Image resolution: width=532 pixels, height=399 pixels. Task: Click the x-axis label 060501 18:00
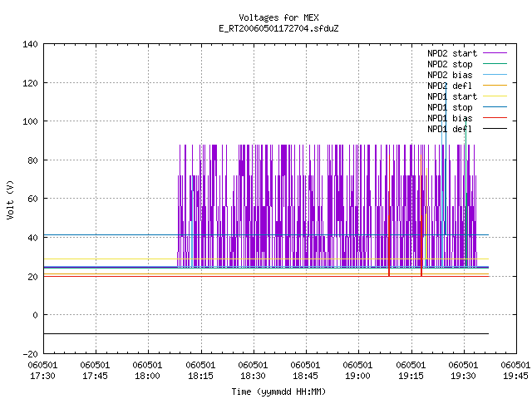(148, 371)
